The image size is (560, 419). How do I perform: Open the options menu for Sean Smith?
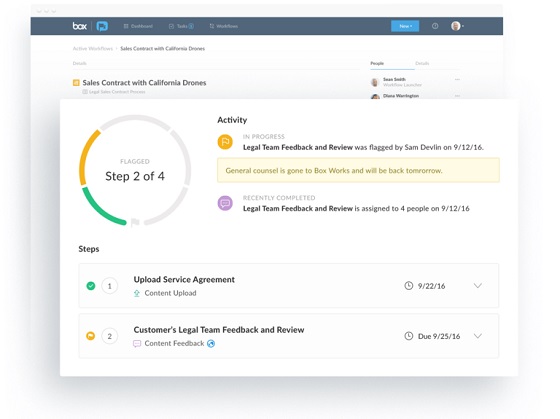(457, 80)
